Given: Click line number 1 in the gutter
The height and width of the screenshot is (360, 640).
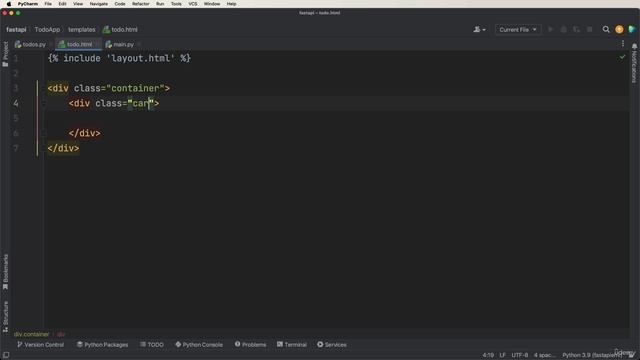Looking at the screenshot, I should click(x=16, y=58).
